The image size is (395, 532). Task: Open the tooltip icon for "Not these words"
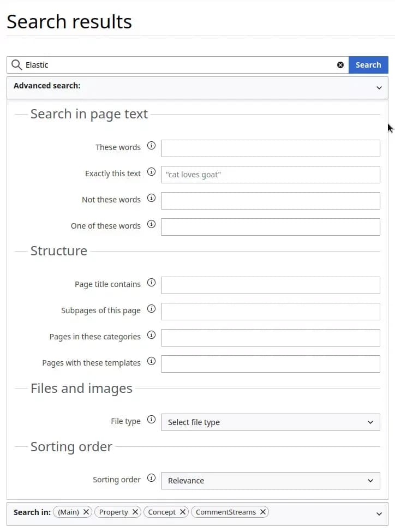(x=151, y=199)
